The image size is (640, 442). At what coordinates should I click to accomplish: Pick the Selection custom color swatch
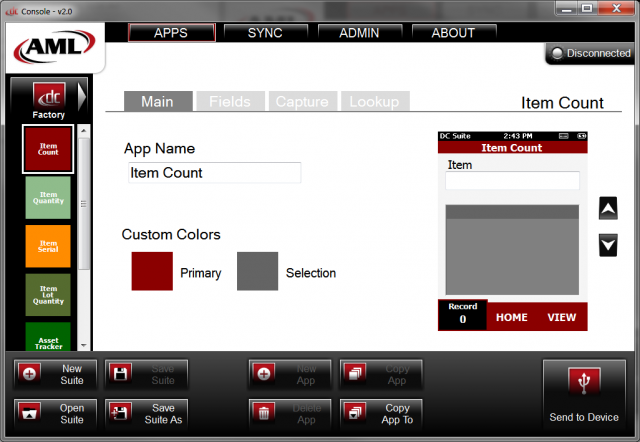point(258,271)
